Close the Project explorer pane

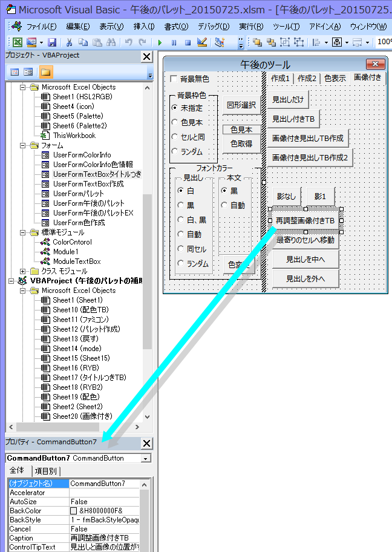tap(147, 57)
